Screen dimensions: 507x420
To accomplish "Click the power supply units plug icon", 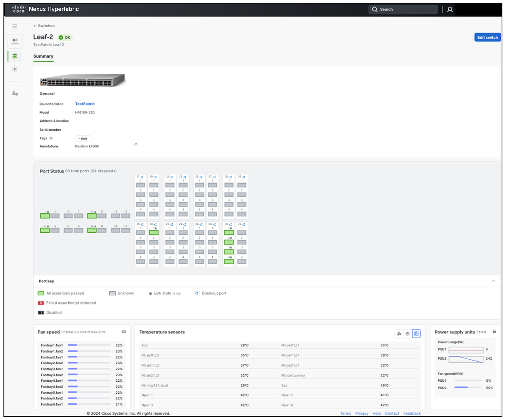I will pos(494,332).
